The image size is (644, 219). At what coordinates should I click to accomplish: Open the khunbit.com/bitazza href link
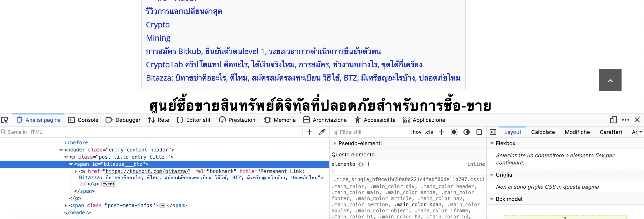(x=147, y=171)
